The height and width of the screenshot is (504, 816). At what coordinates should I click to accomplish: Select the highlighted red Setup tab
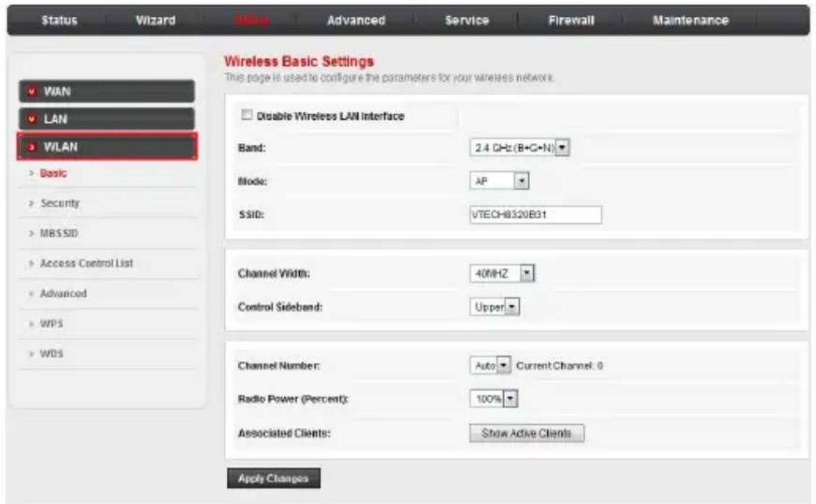(252, 20)
